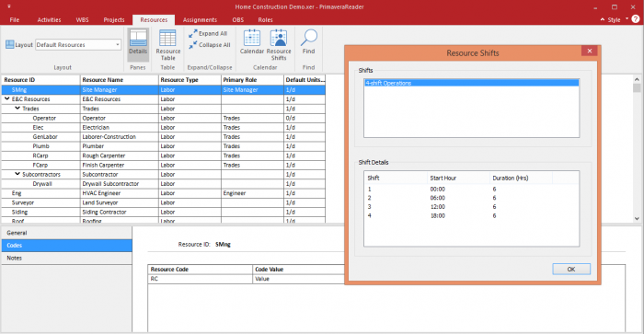Image resolution: width=644 pixels, height=334 pixels.
Task: Click the Collapse All icon
Action: (192, 45)
